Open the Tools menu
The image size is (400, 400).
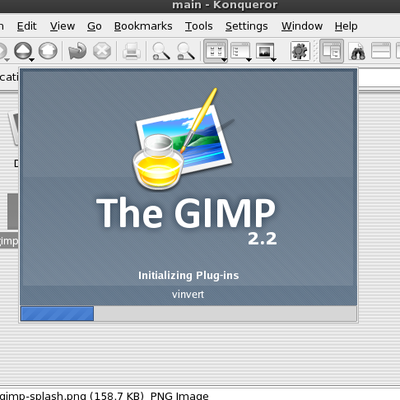tap(199, 26)
